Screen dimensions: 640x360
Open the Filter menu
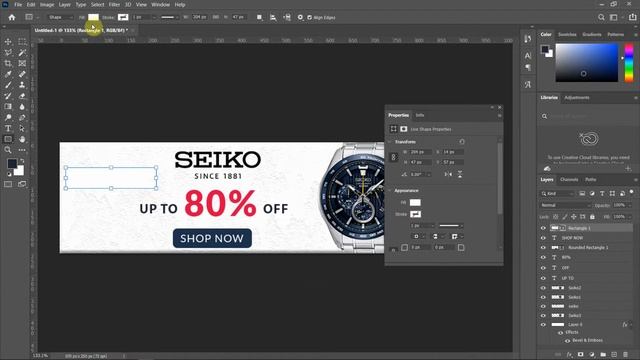114,4
